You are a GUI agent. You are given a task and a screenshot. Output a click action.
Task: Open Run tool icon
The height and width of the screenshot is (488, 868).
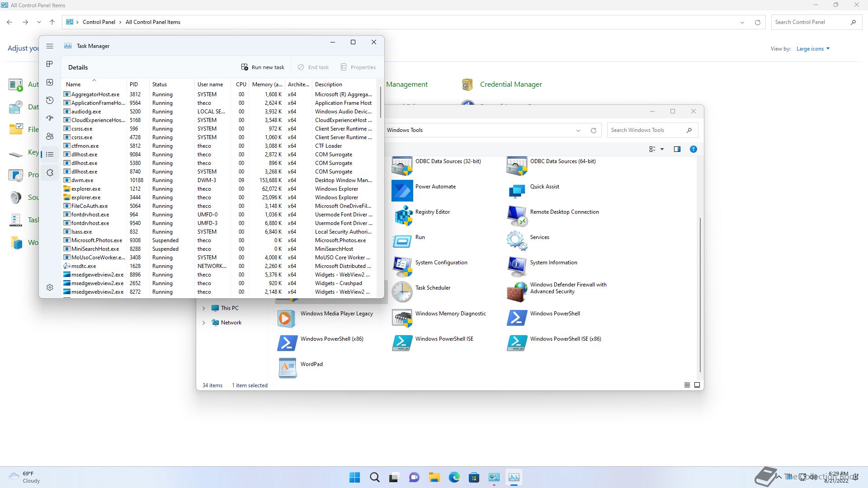[402, 241]
